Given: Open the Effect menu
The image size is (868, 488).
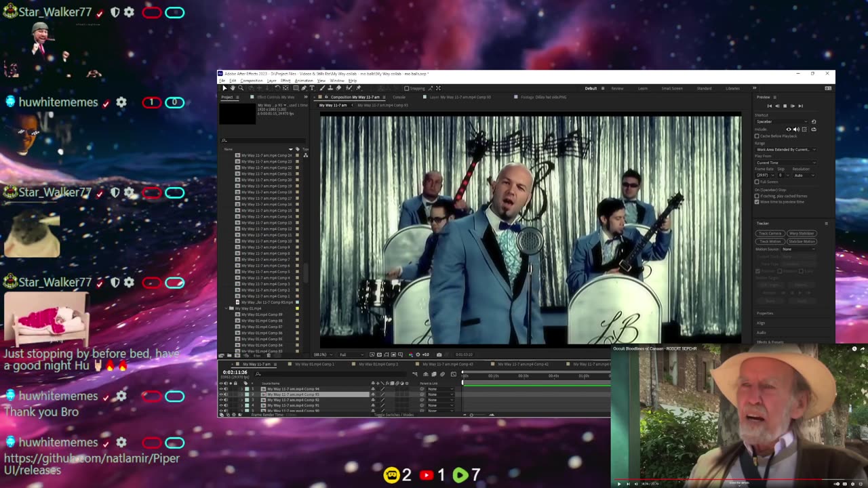Looking at the screenshot, I should [x=285, y=81].
